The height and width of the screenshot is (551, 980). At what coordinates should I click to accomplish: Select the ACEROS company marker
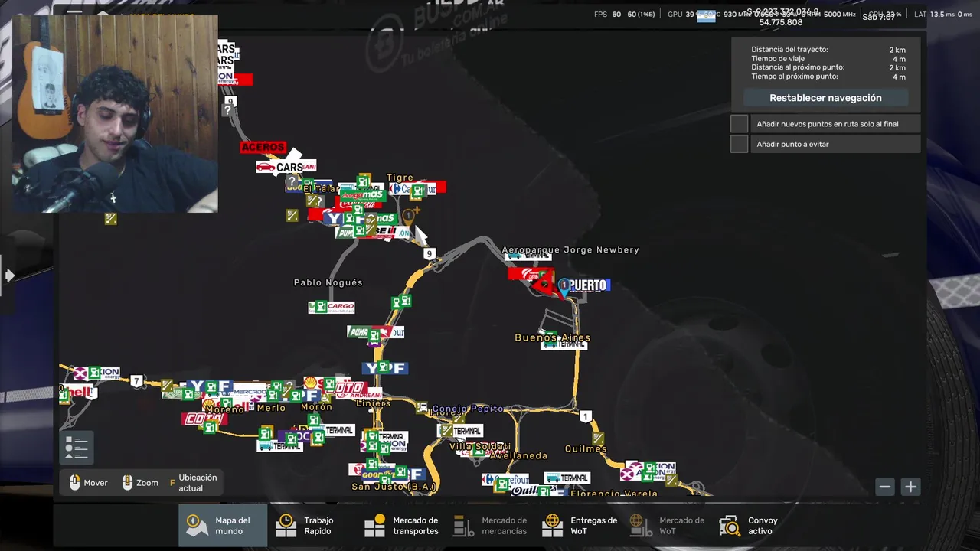point(263,147)
